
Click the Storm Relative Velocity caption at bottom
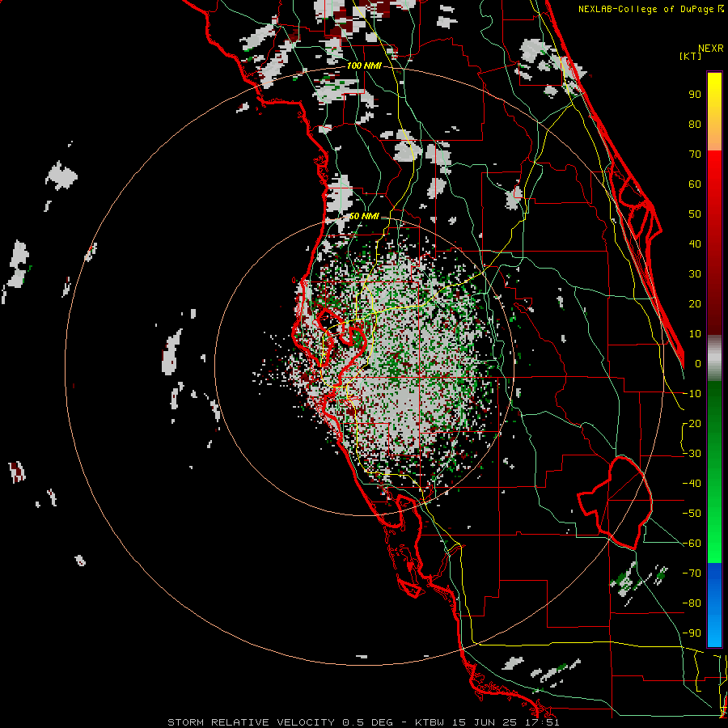(363, 722)
